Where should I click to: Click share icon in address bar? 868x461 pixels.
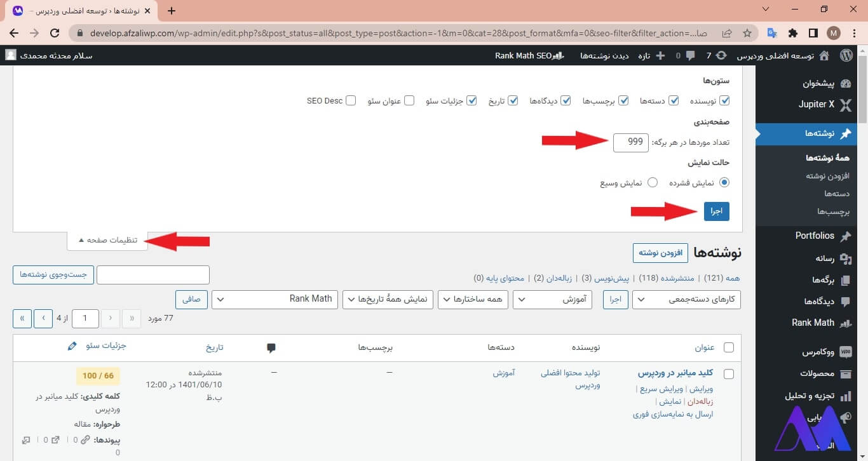tap(727, 33)
